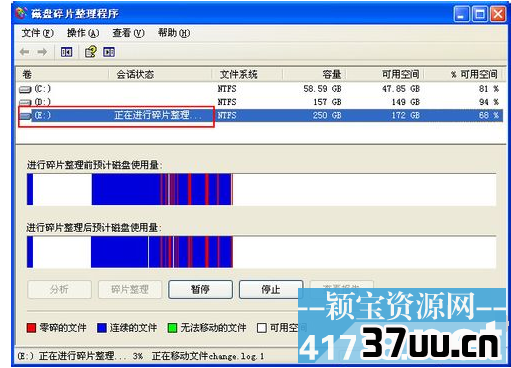Click the green 无法移动的文件 legend swatch
The image size is (511, 368).
click(172, 328)
